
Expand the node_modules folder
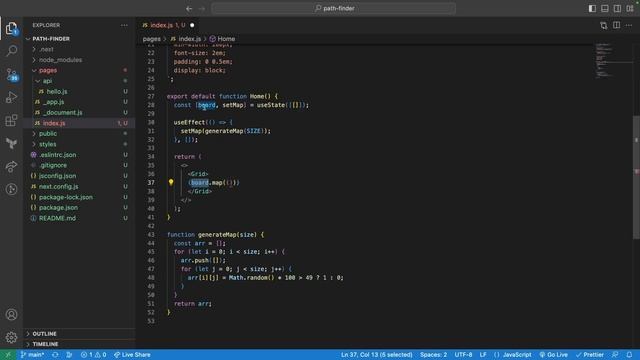pos(80,60)
